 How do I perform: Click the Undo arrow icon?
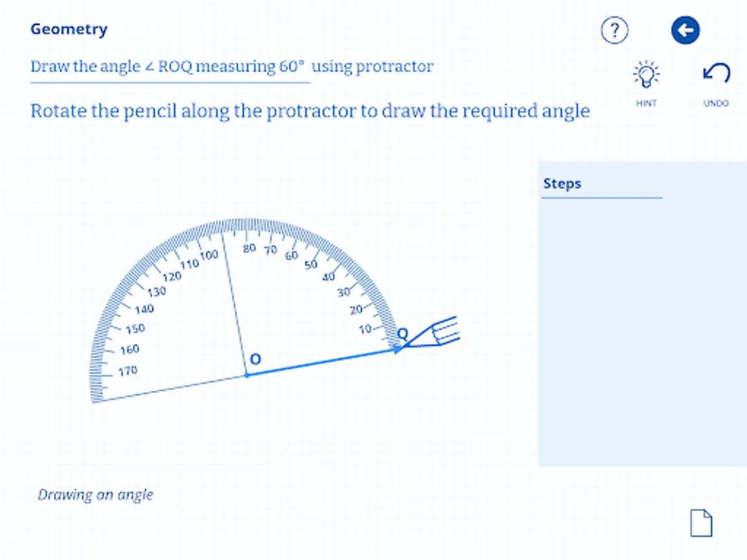coord(716,73)
